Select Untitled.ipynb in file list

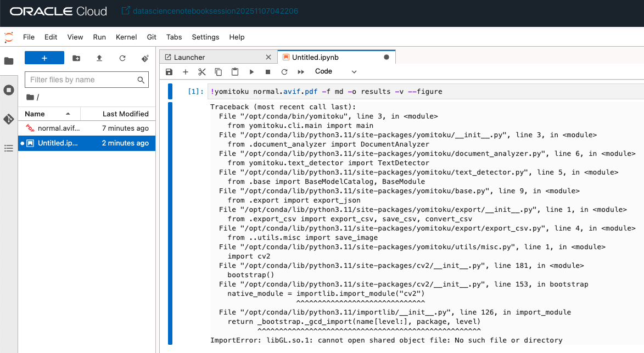(x=87, y=143)
